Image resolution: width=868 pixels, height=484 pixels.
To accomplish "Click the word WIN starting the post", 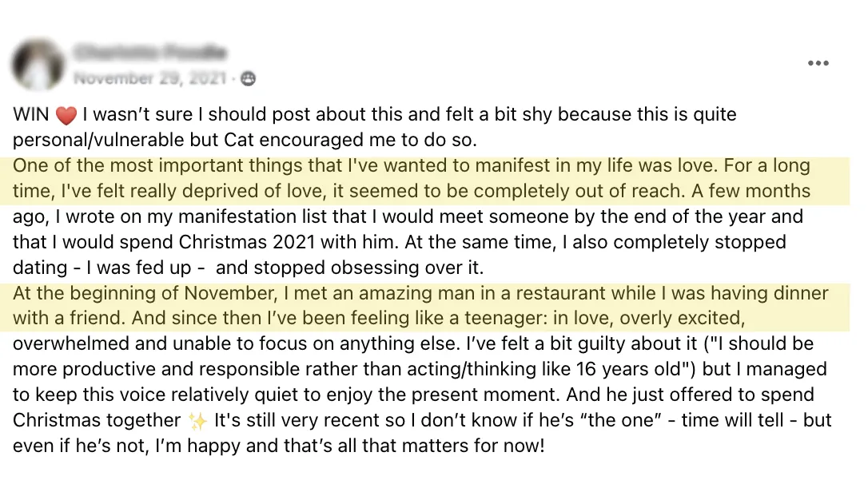I will 31,114.
